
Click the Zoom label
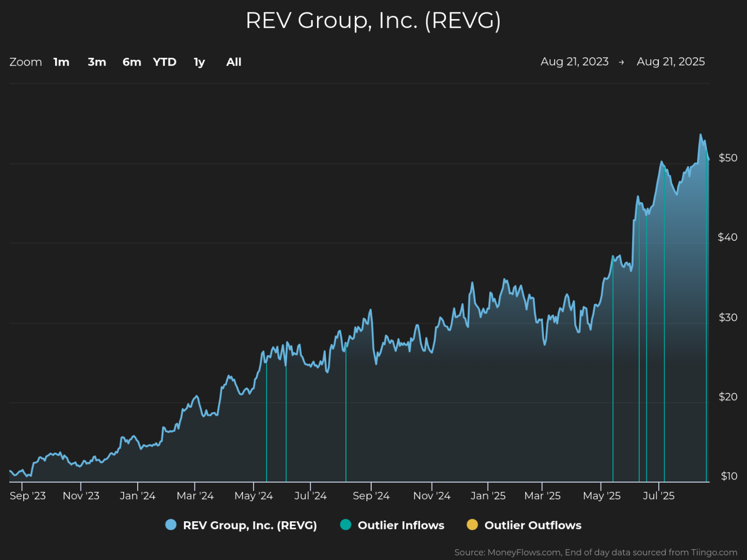point(26,62)
